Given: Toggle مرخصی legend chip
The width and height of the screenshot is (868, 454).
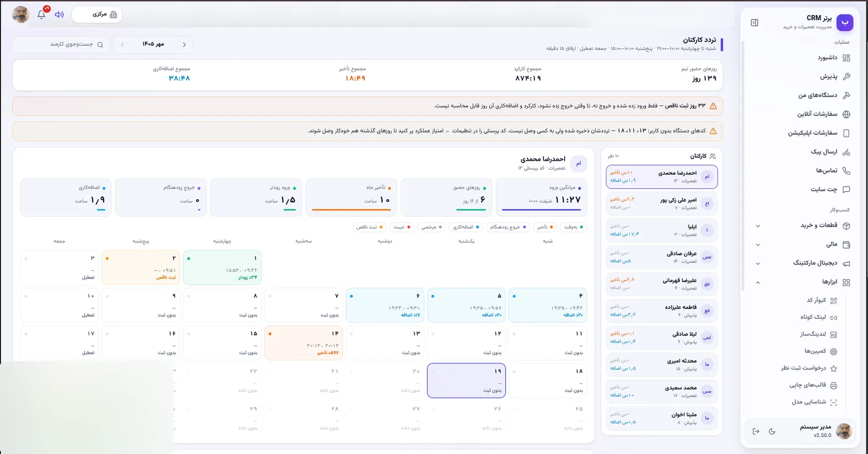Looking at the screenshot, I should [x=431, y=227].
